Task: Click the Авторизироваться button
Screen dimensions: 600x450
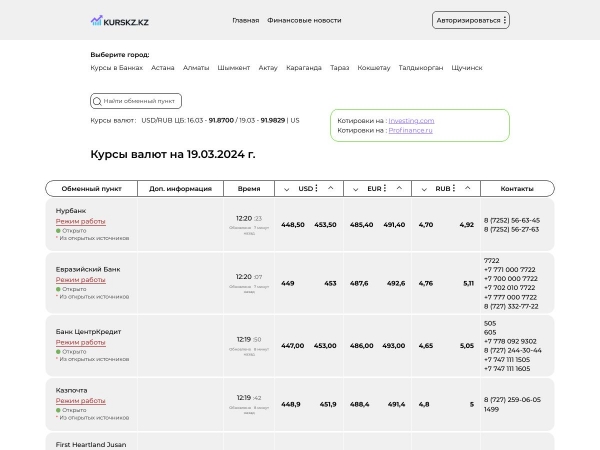Action: pos(471,20)
